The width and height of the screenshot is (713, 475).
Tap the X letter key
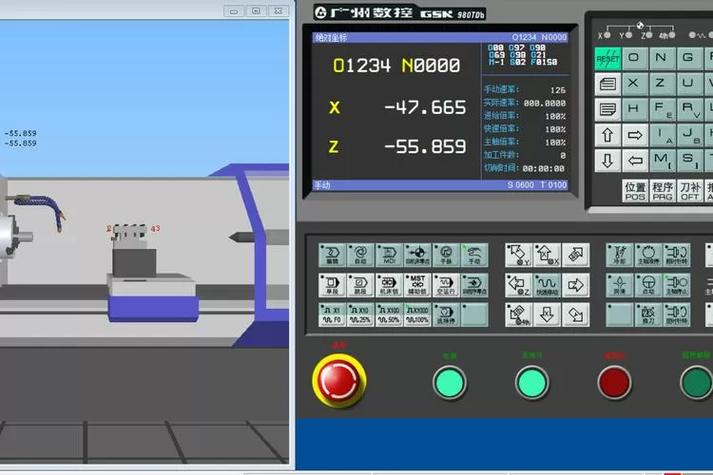[635, 85]
